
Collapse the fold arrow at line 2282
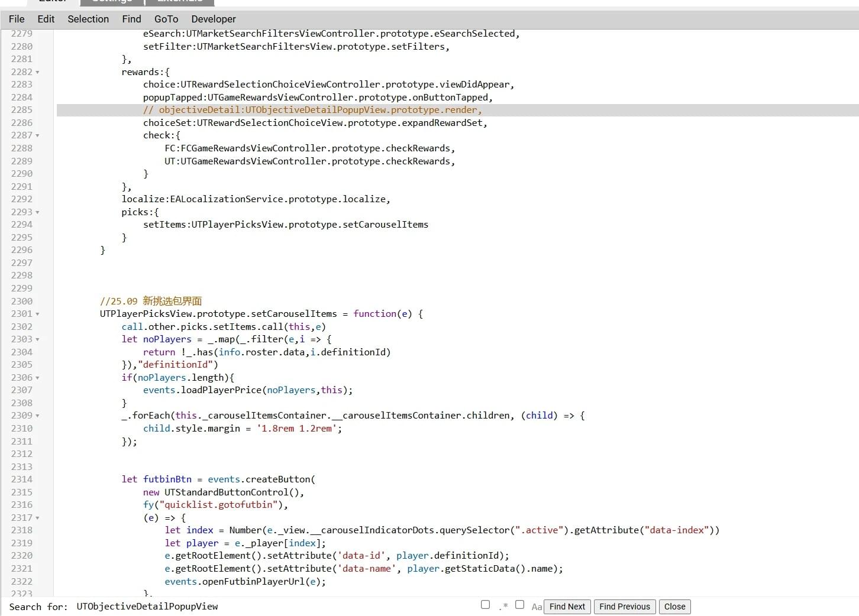tap(37, 72)
